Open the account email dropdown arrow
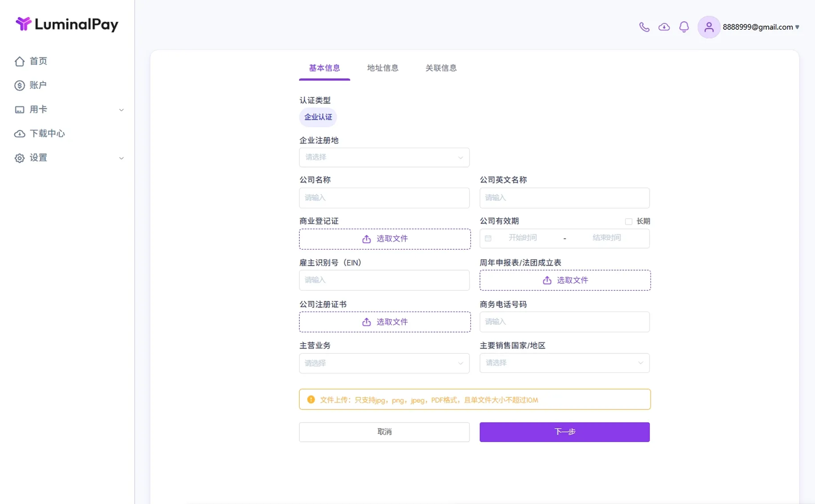 797,27
